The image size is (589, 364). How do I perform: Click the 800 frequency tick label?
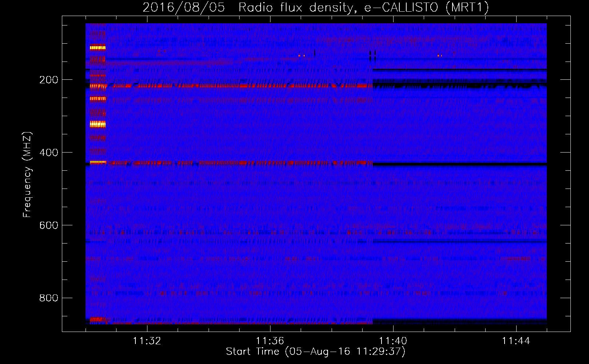pos(48,298)
